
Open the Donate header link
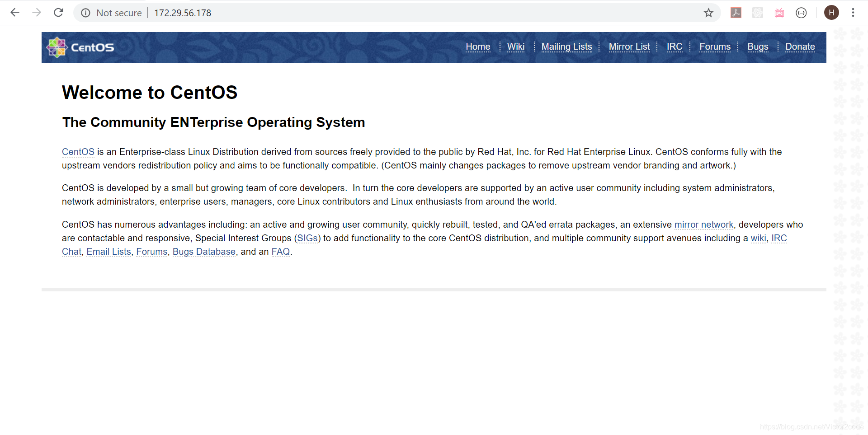[800, 47]
